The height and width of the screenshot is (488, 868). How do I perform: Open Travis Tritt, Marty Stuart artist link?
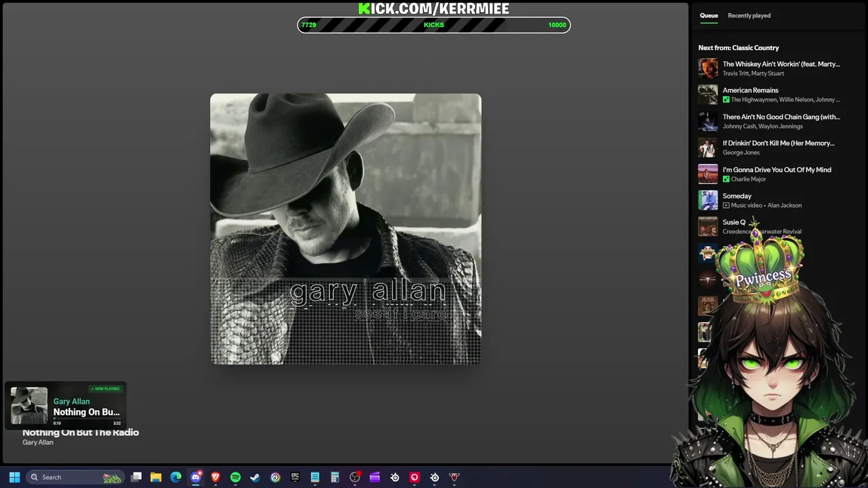[753, 73]
